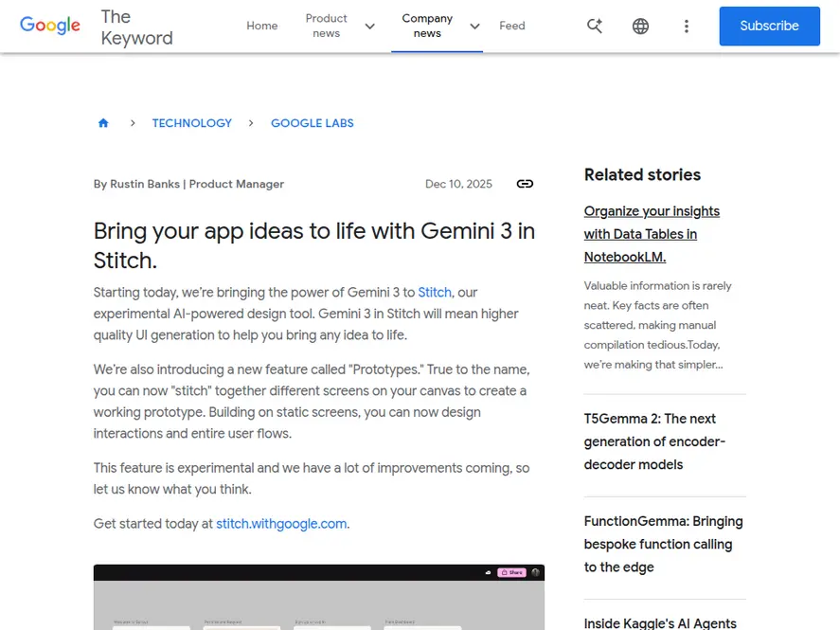Read the NotebookLM Data Tables story

(x=652, y=234)
